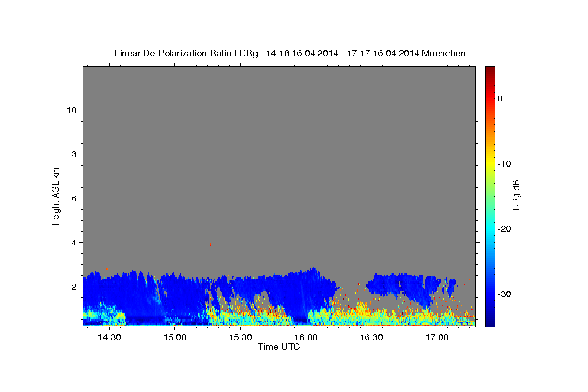Click the gray no-data area of the plot
This screenshot has height=392, width=588.
[279, 167]
